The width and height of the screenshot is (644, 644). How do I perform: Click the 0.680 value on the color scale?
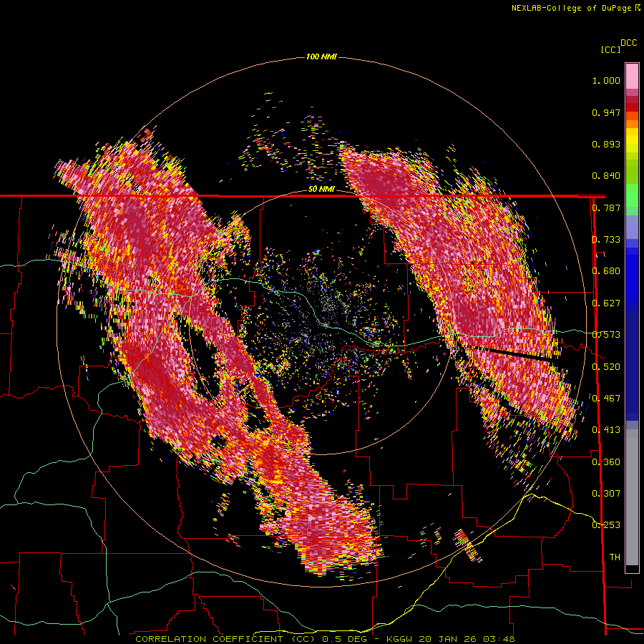606,271
